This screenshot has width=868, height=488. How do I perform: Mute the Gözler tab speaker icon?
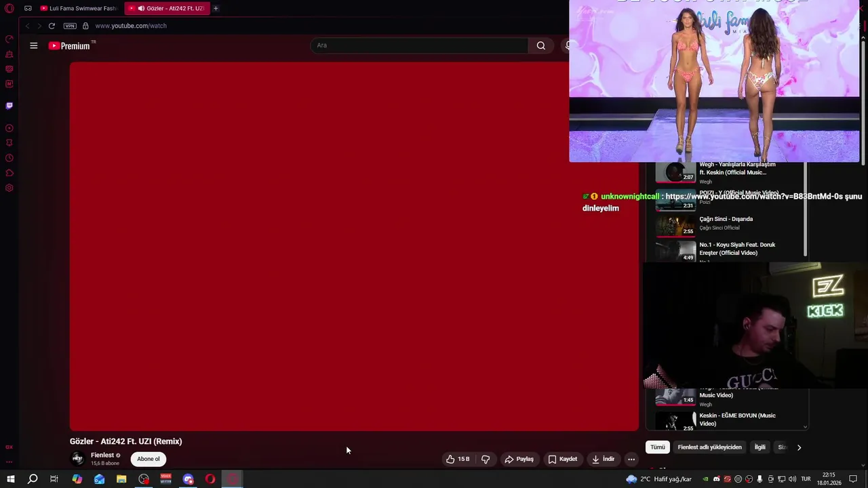(141, 8)
